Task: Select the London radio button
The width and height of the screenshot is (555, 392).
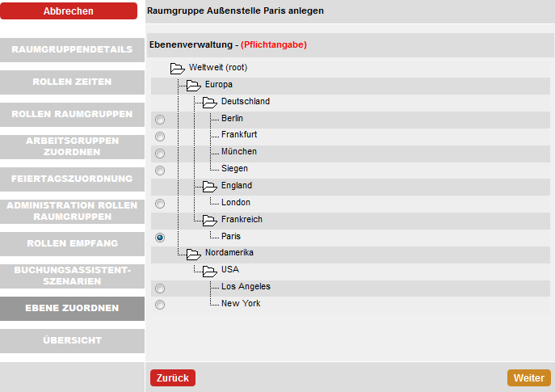Action: click(x=160, y=204)
